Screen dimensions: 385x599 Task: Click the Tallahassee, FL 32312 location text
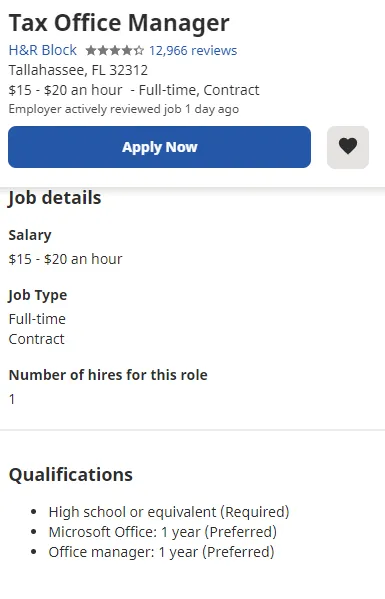tap(78, 70)
